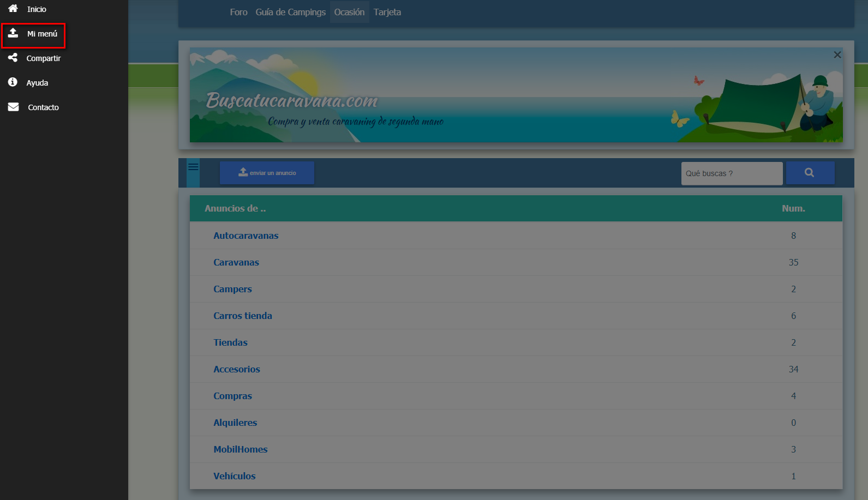
Task: Select Inicio label in sidebar menu
Action: (37, 9)
